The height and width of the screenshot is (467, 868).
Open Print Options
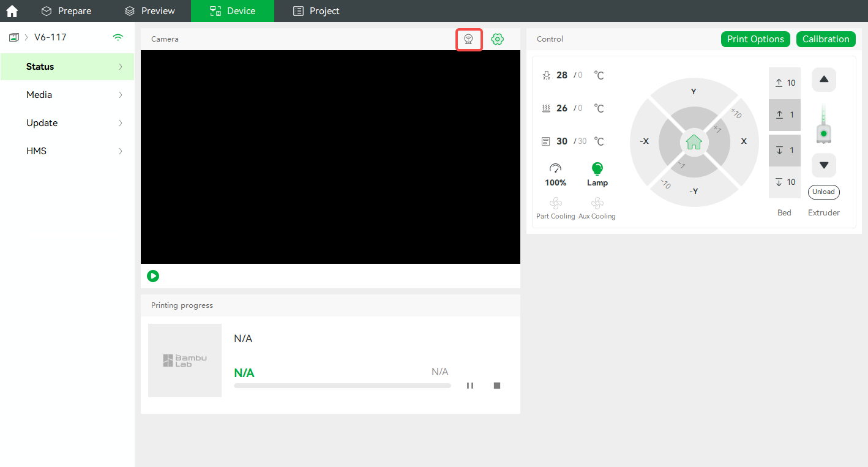[x=755, y=39]
